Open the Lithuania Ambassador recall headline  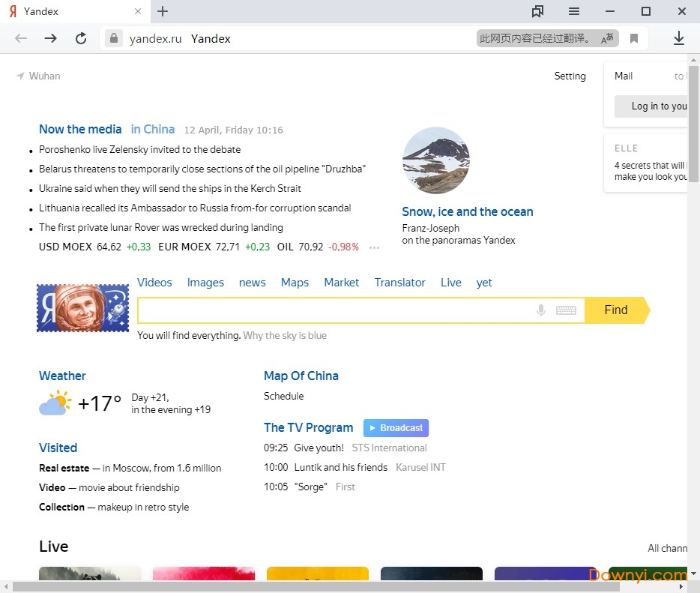[195, 208]
